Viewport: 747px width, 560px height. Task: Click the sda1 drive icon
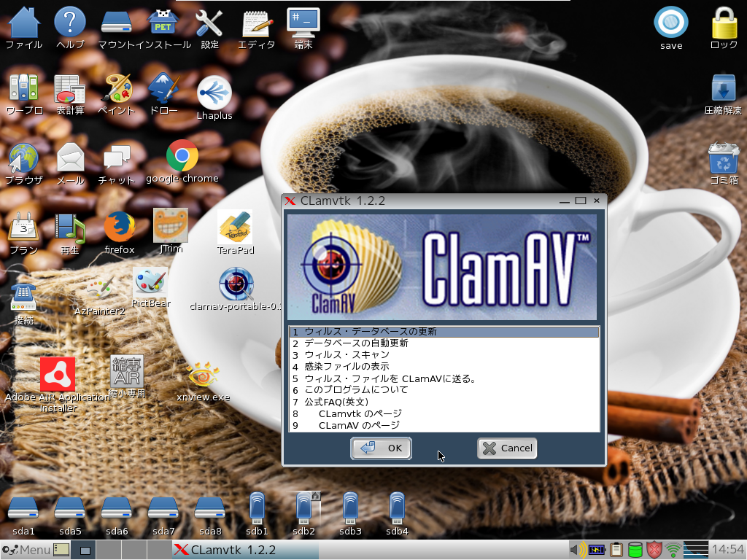[x=23, y=508]
